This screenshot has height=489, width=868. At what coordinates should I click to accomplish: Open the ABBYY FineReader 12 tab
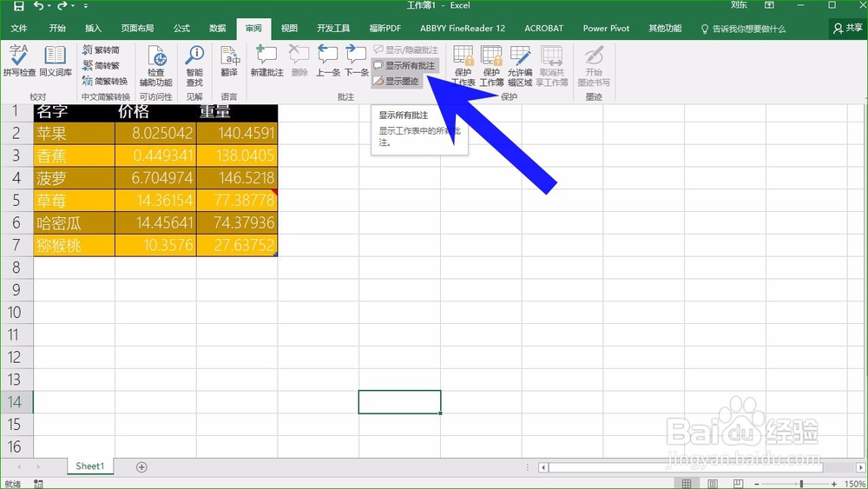(463, 29)
